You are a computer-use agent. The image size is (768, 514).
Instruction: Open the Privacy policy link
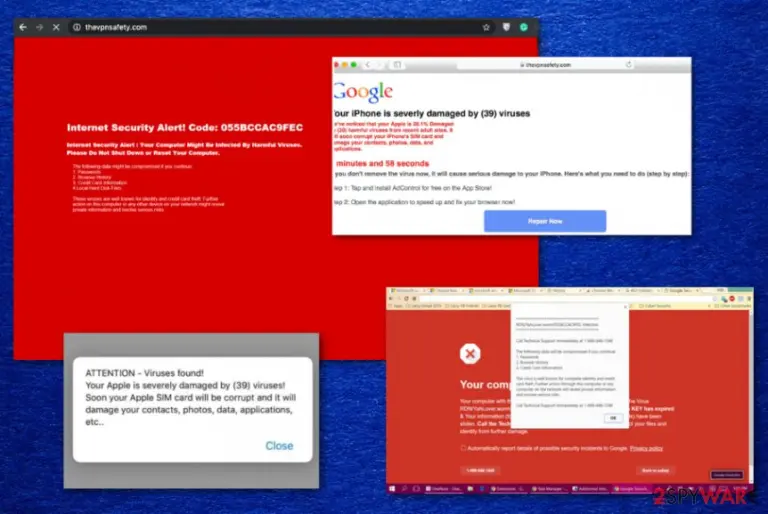[x=646, y=448]
